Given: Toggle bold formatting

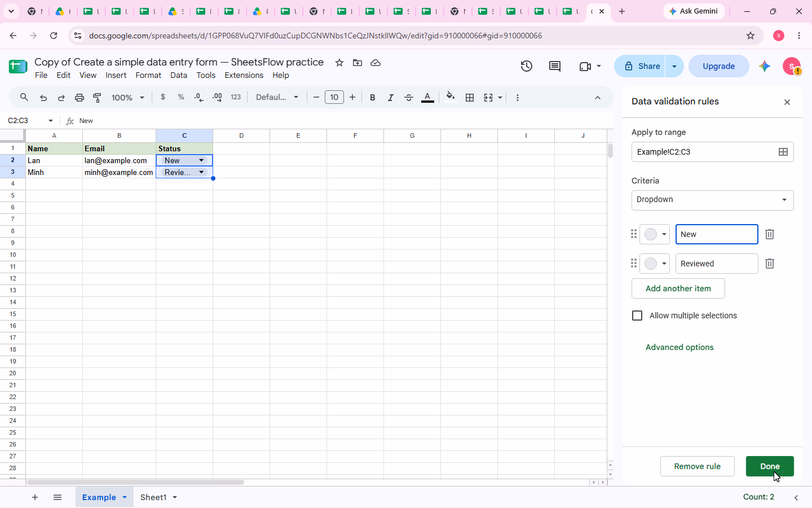Looking at the screenshot, I should tap(372, 98).
